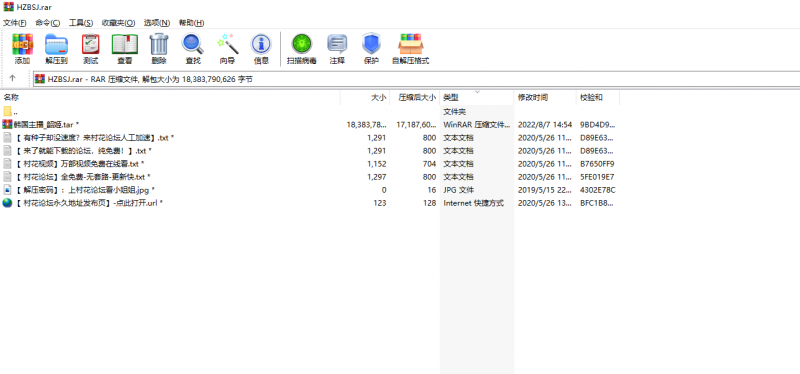Click checksum value B7650FF9
The image size is (800, 374).
pos(597,164)
